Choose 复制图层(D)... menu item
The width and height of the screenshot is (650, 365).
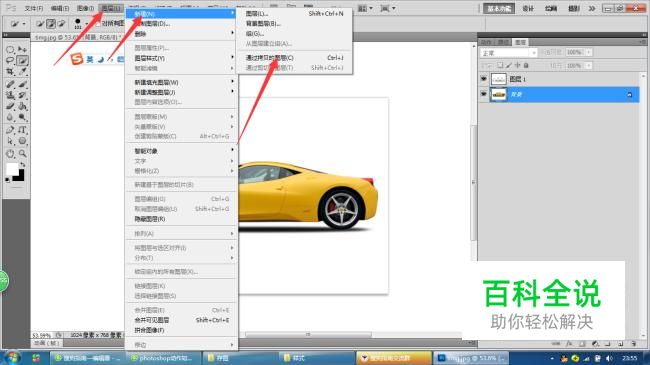(182, 24)
